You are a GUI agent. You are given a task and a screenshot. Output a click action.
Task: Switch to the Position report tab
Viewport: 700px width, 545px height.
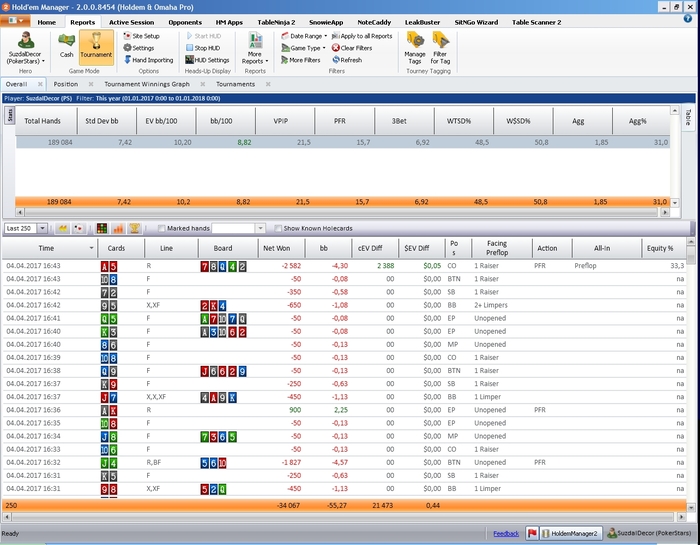click(66, 84)
